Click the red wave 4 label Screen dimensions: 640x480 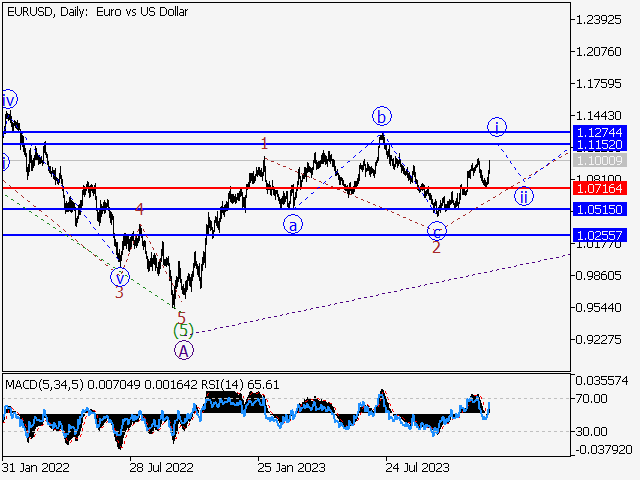[x=140, y=209]
